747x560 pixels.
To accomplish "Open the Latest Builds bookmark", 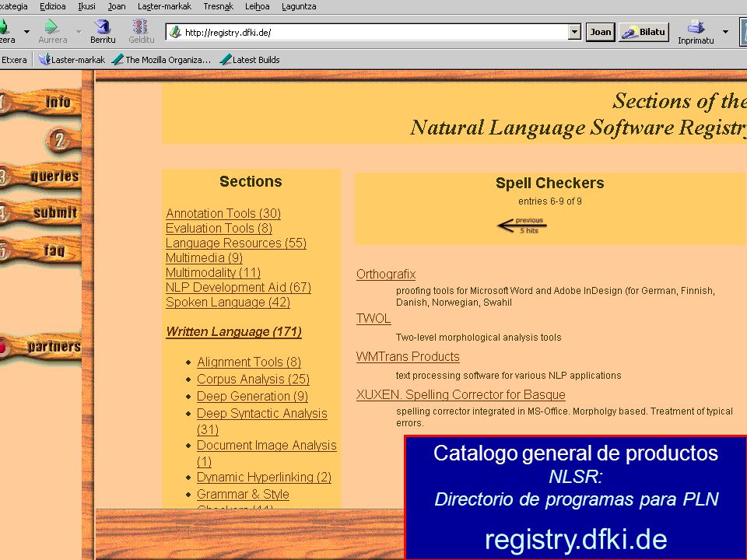I will pyautogui.click(x=250, y=60).
